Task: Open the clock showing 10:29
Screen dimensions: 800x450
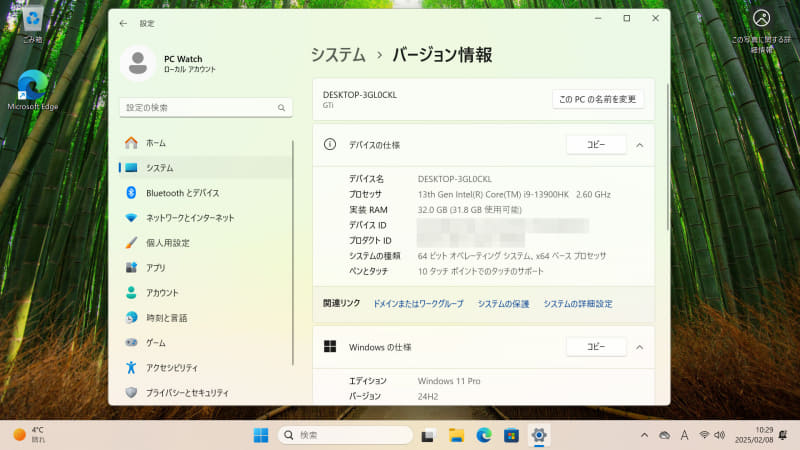Action: 754,435
